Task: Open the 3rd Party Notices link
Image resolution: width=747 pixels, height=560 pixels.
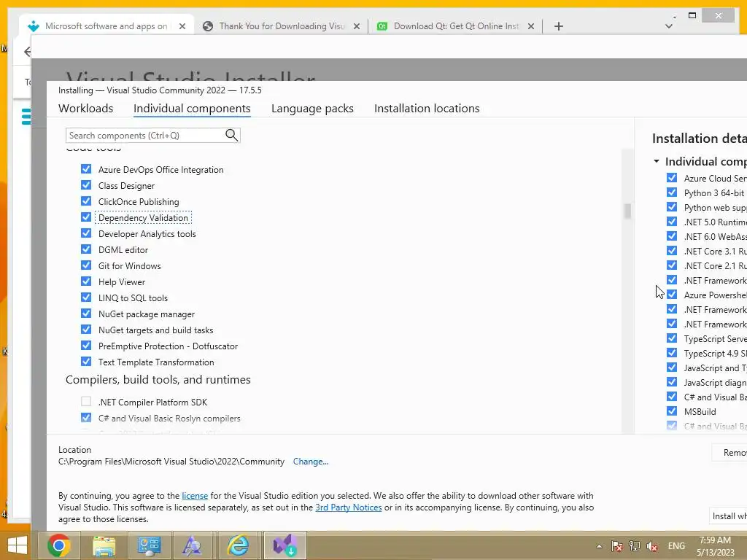Action: click(x=348, y=507)
